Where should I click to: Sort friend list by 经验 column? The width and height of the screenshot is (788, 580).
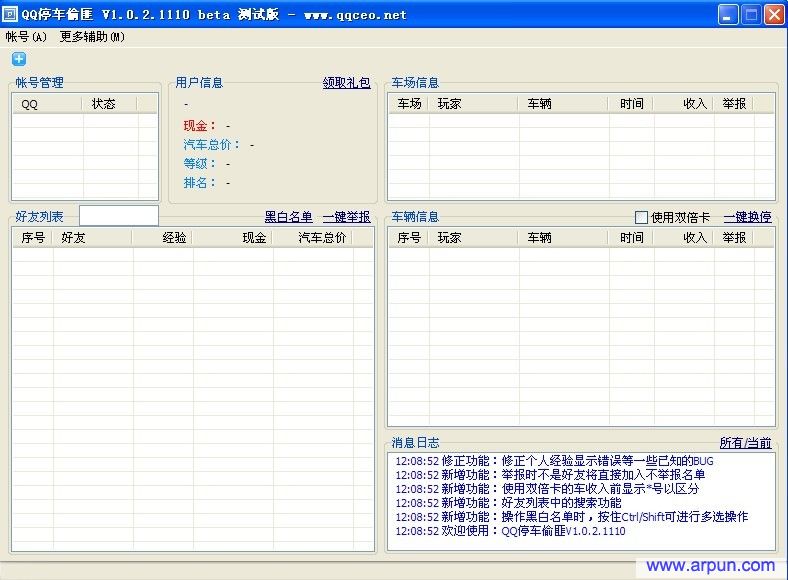pos(162,238)
